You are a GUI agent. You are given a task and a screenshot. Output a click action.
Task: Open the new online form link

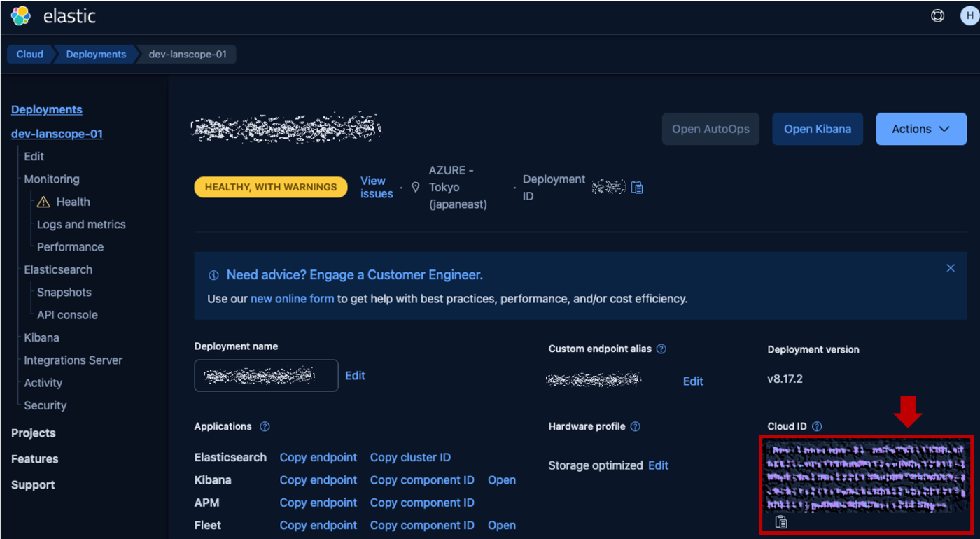[x=293, y=299]
